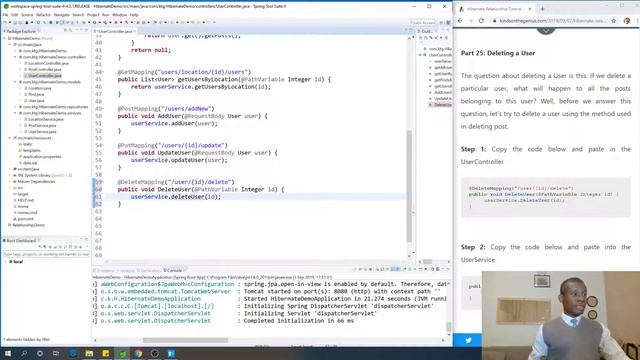Viewport: 640px width, 360px height.
Task: Open the Window menu
Action: (119, 15)
